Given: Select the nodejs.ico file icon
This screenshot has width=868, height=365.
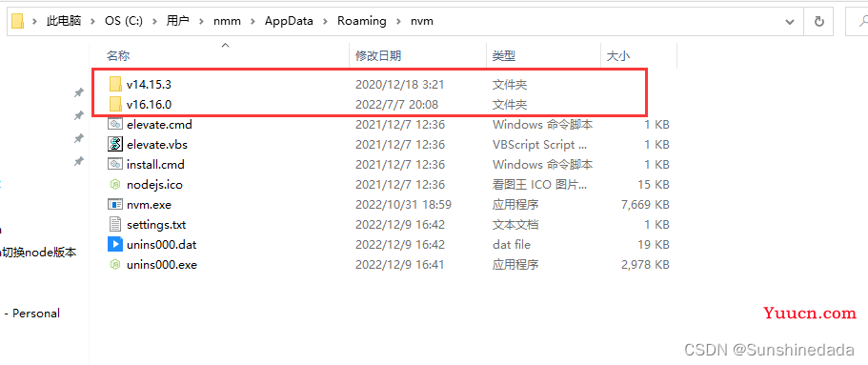Looking at the screenshot, I should tap(115, 185).
